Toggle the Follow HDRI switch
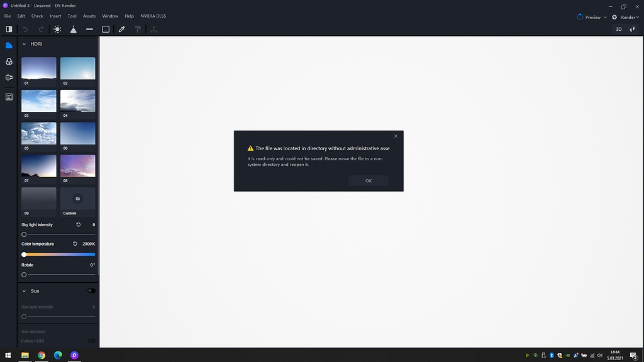 click(x=91, y=341)
